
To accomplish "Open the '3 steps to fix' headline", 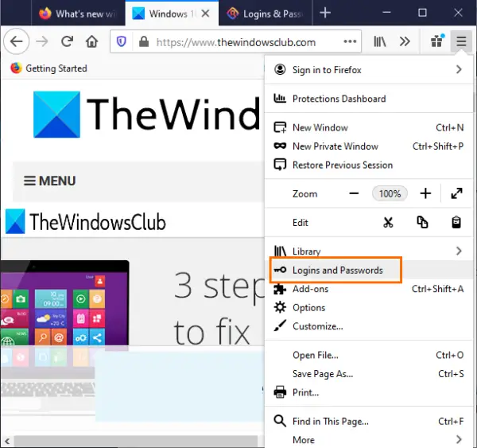I will [219, 308].
